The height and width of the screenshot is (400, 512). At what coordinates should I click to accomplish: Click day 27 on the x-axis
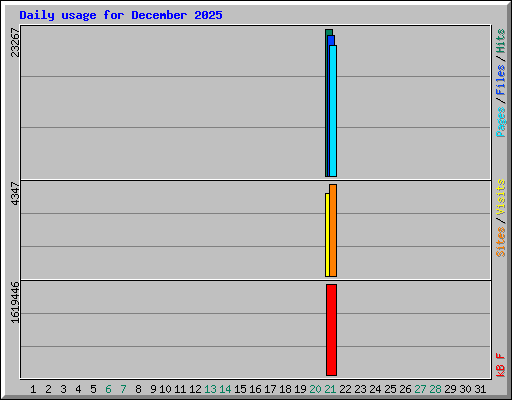click(x=420, y=389)
